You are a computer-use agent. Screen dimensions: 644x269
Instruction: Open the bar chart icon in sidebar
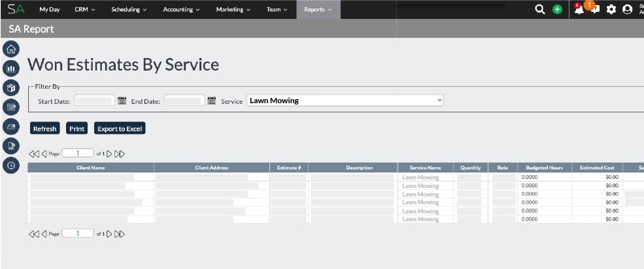[x=11, y=68]
